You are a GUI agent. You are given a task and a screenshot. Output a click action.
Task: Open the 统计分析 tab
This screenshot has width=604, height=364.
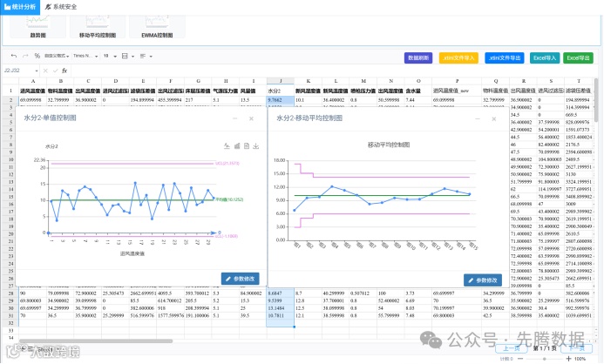[x=20, y=7]
